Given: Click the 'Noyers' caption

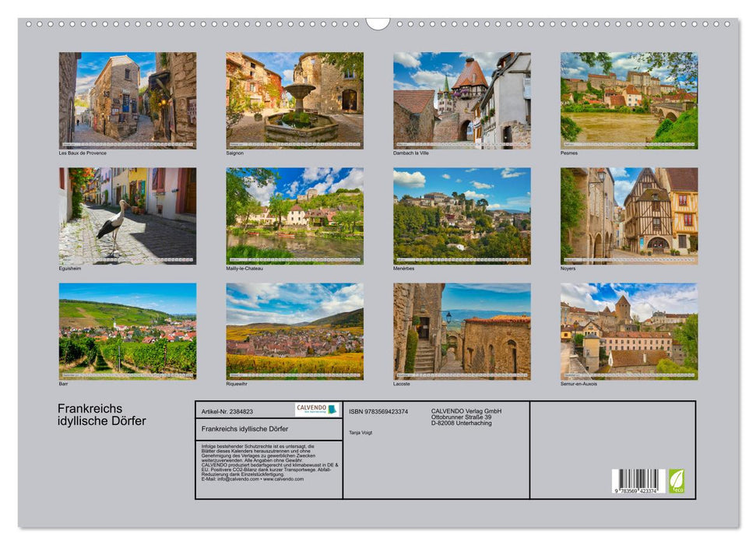Looking at the screenshot, I should click(568, 269).
